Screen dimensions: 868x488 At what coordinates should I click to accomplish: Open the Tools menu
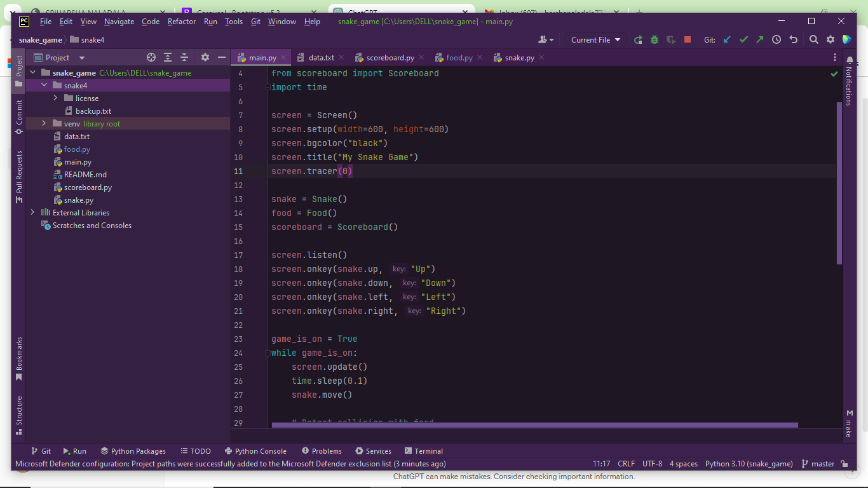click(x=234, y=21)
